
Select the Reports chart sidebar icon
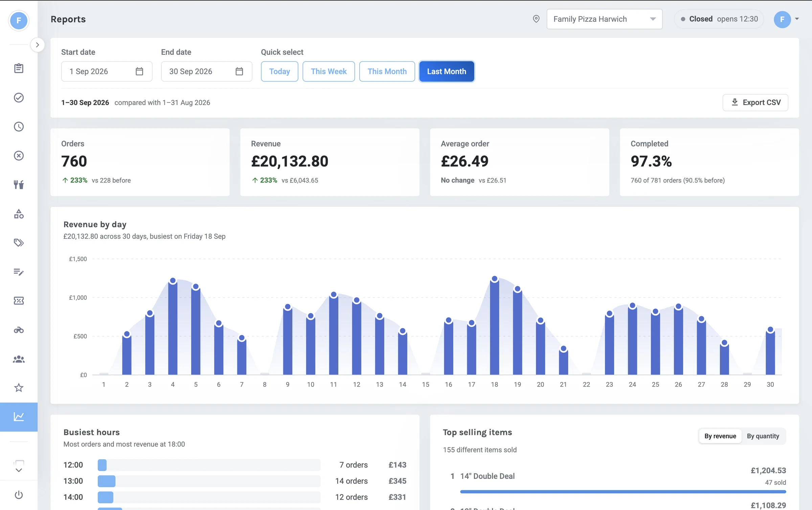[x=19, y=417]
